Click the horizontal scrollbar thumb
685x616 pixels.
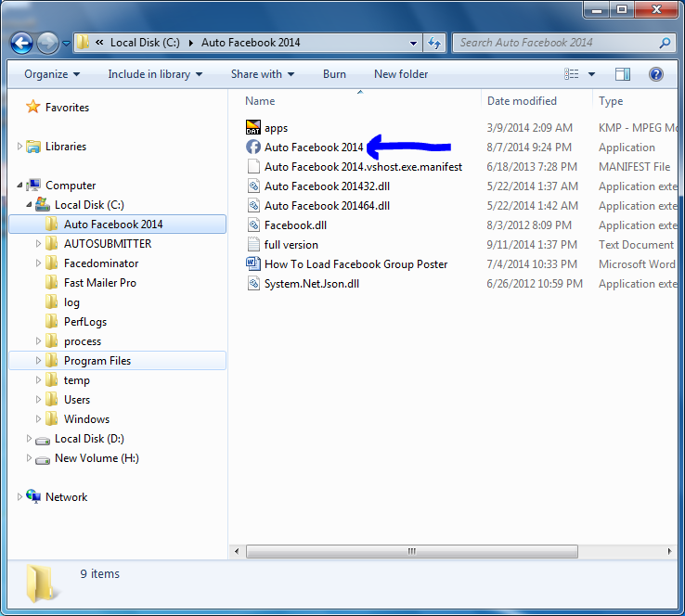(412, 551)
